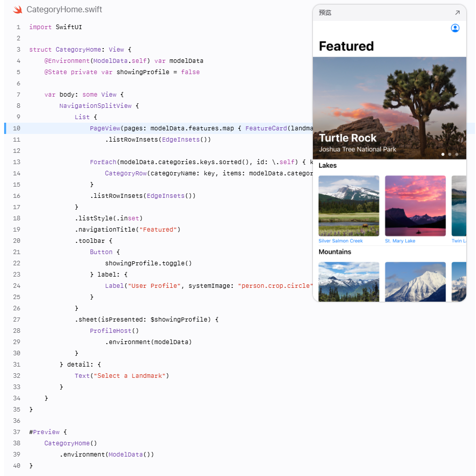Click the Joshua Tree National Park subtitle
Image resolution: width=476 pixels, height=476 pixels.
(357, 149)
